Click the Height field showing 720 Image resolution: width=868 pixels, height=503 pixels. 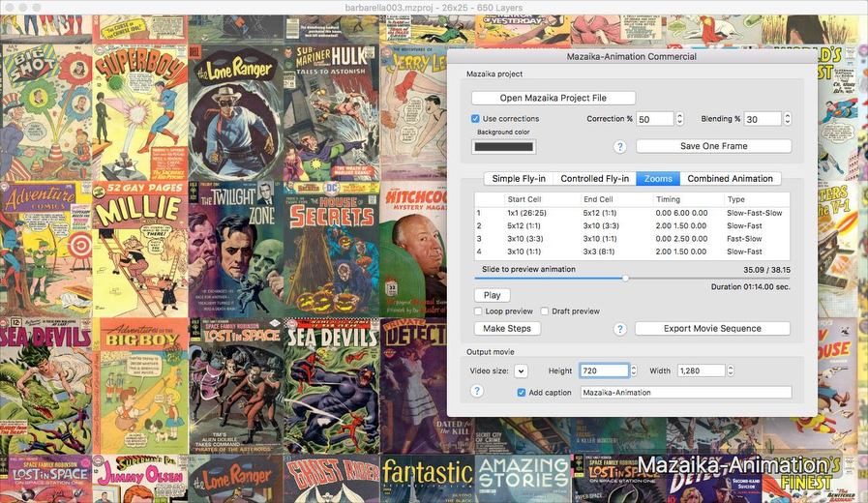(604, 370)
